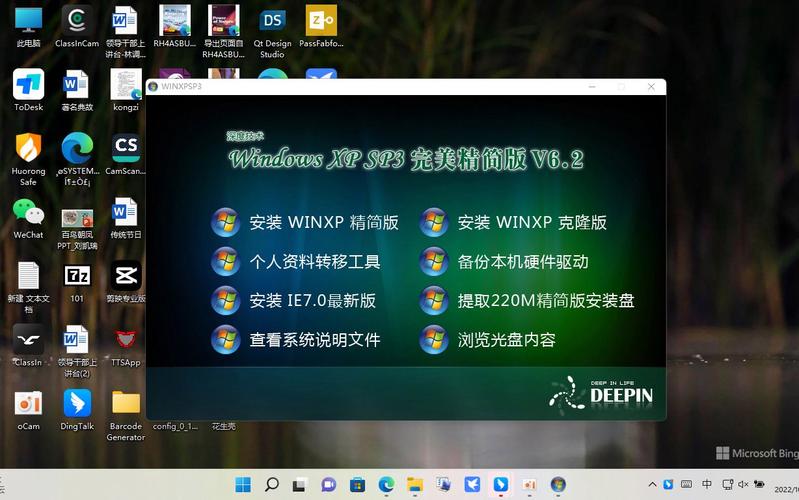This screenshot has width=799, height=500.
Task: Open 查看系统说明文件 in the installer
Action: pos(296,340)
